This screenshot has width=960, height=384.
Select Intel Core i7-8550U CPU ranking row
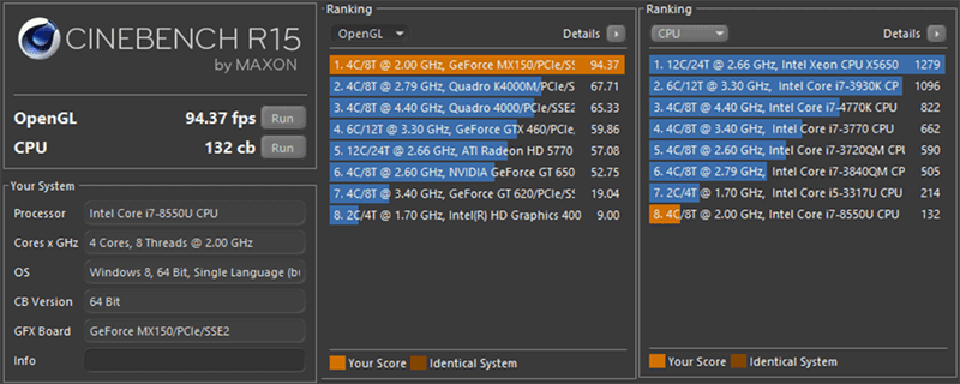click(797, 215)
